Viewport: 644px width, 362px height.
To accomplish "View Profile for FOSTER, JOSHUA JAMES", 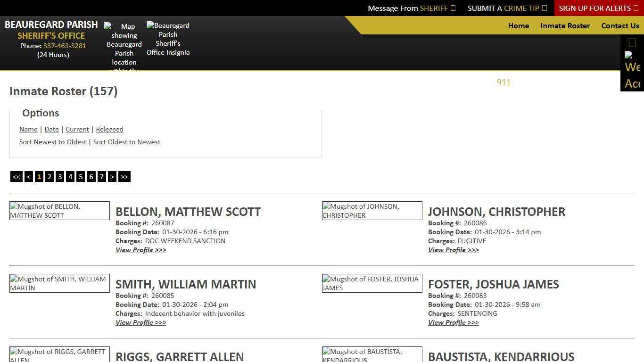I will click(453, 322).
